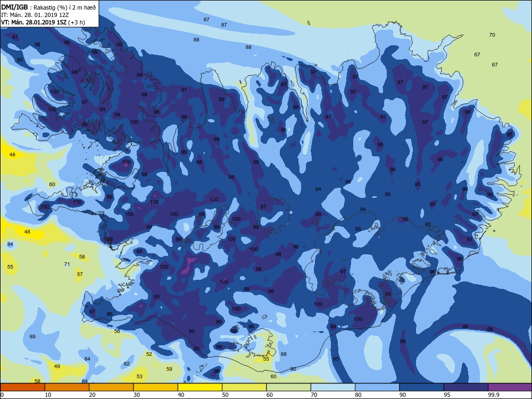
Task: Click the 90–95 dark blue legend swatch
Action: (422, 387)
